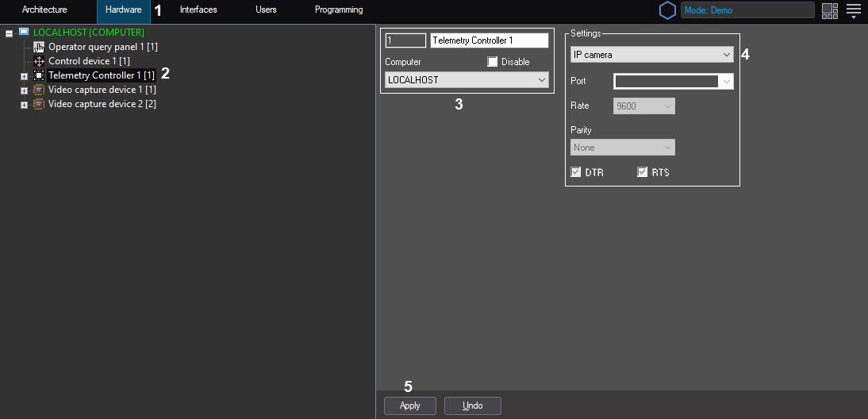Select Control device 1 in tree

[x=89, y=61]
